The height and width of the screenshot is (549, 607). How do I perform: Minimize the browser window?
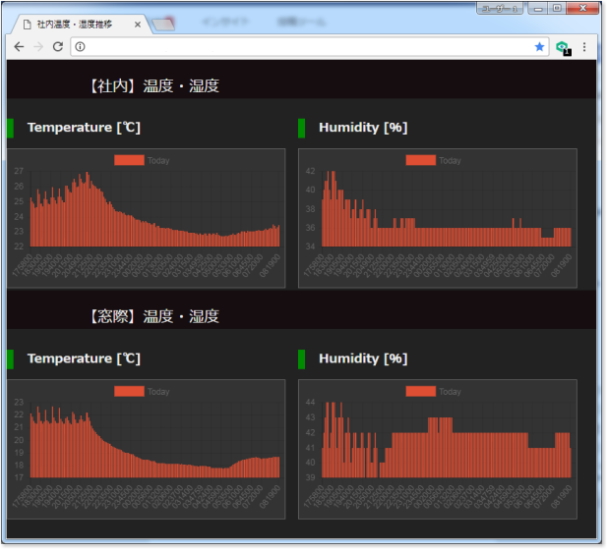[538, 9]
